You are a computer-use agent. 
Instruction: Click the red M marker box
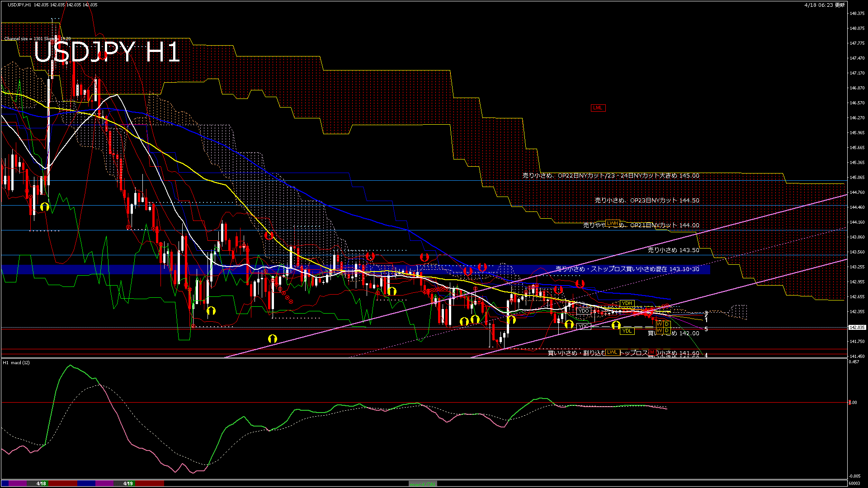(x=652, y=352)
